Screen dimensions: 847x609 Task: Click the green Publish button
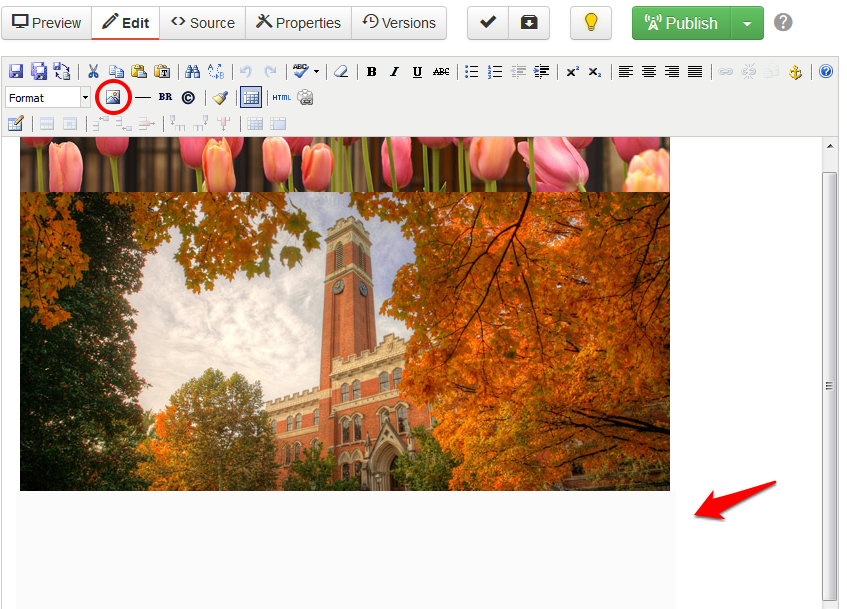(682, 23)
